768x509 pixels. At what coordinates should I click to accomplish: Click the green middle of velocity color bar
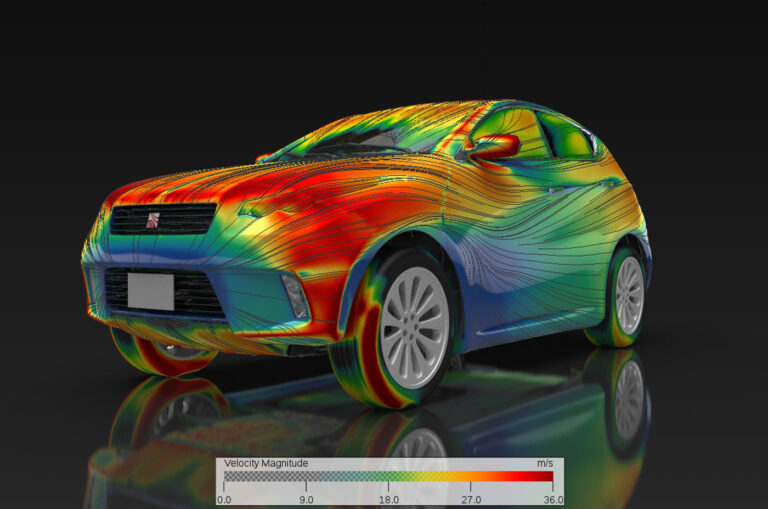coord(392,476)
